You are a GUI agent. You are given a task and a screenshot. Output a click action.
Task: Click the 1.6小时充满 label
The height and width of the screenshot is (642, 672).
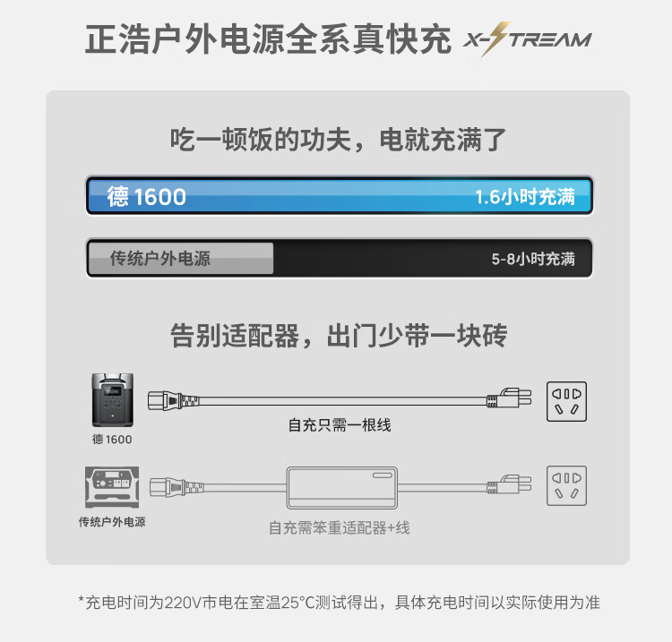[x=525, y=197]
